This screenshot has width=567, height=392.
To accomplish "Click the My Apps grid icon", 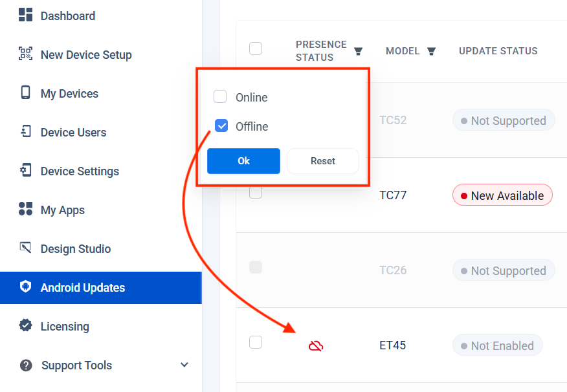I will 25,210.
